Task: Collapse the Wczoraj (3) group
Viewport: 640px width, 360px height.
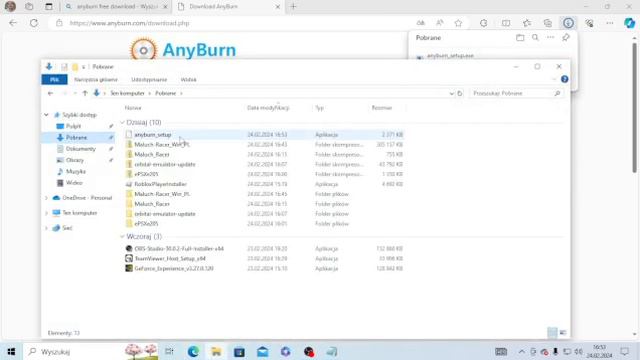Action: tap(122, 237)
